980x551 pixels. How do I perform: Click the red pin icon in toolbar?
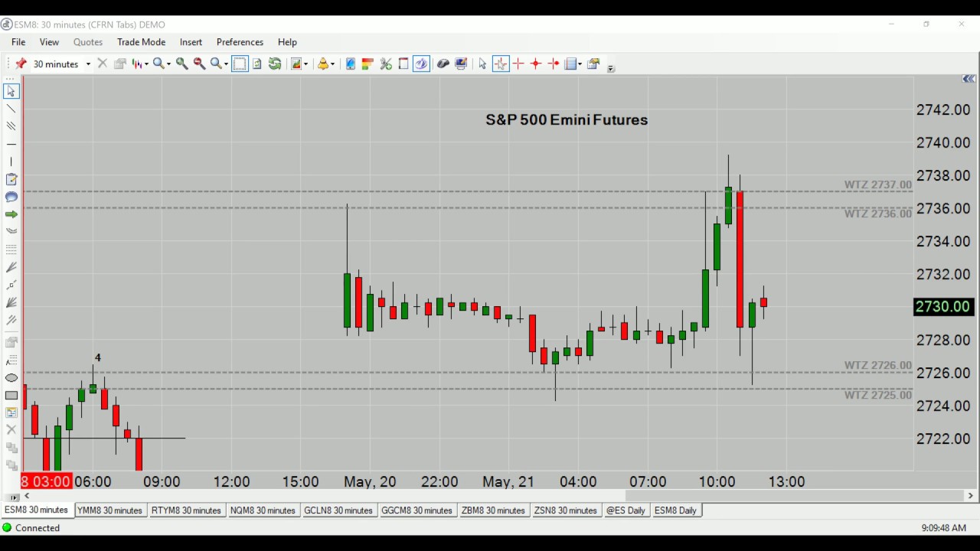click(x=21, y=64)
